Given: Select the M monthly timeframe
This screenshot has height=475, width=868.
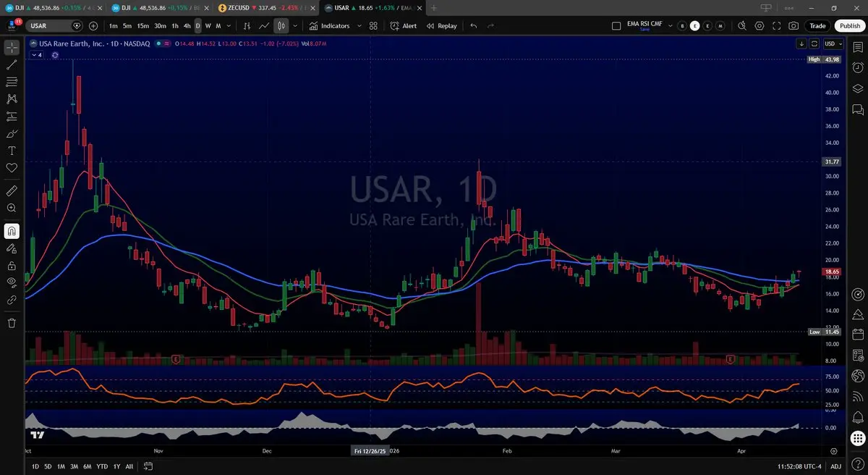Looking at the screenshot, I should 218,26.
